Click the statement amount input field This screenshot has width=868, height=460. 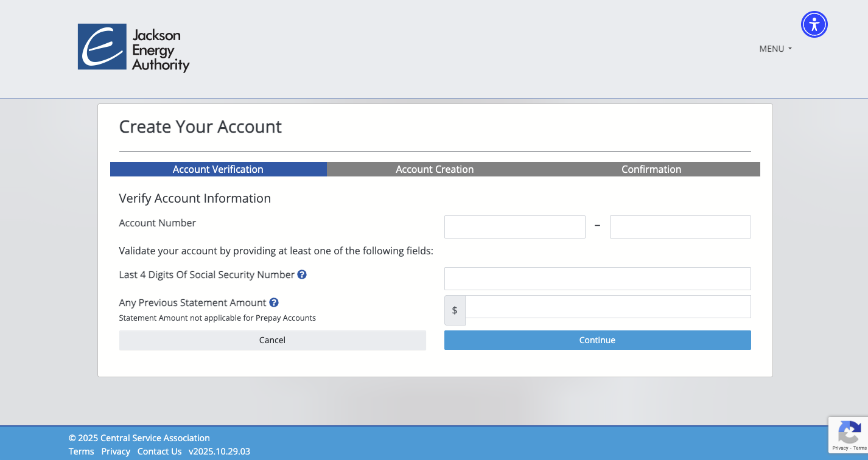(608, 306)
